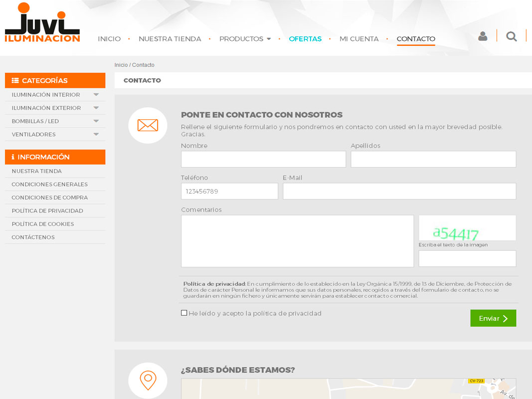The width and height of the screenshot is (532, 399).
Task: Click the orange envelope contact icon
Action: [148, 125]
